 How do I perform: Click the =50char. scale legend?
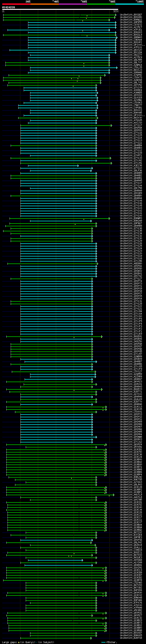pyautogui.click(x=109, y=642)
